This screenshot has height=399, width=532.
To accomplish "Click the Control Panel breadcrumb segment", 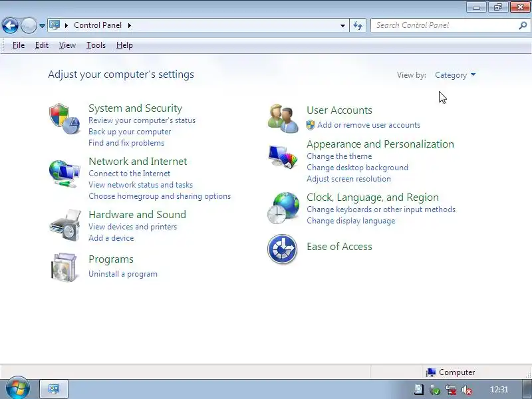I will coord(98,25).
